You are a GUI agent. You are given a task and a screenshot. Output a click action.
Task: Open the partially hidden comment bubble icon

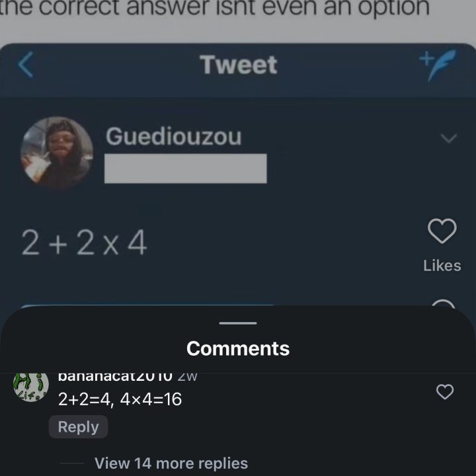click(443, 303)
